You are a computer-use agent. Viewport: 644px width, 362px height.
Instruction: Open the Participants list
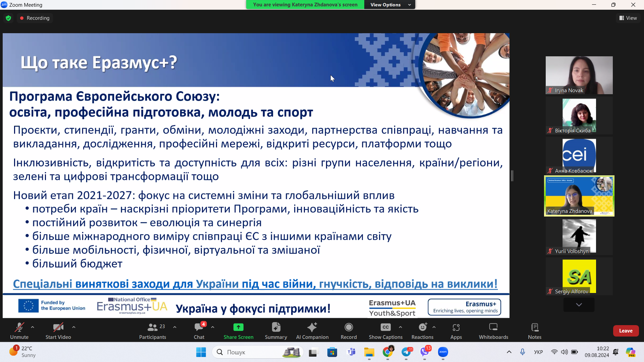coord(153,330)
